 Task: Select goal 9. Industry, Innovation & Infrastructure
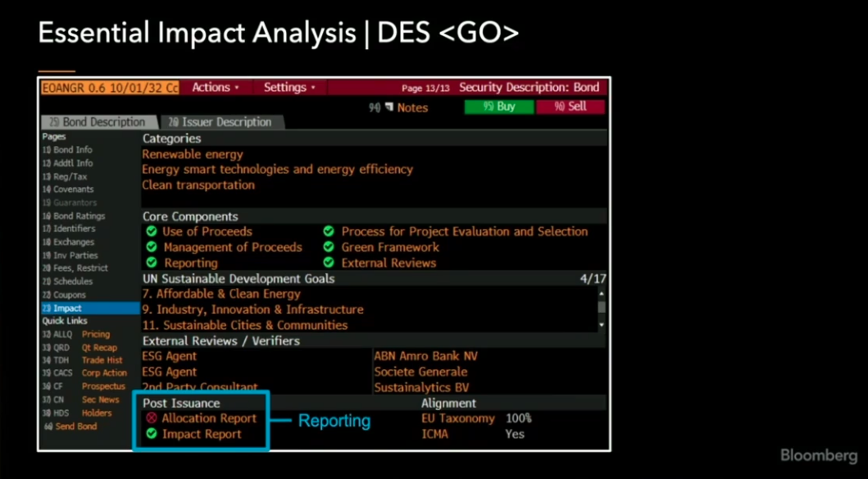(253, 309)
